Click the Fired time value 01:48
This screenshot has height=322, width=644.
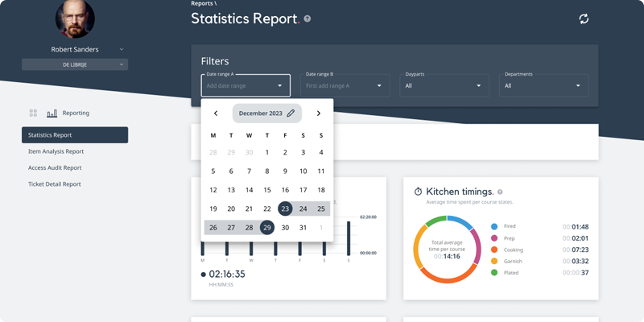pos(576,227)
